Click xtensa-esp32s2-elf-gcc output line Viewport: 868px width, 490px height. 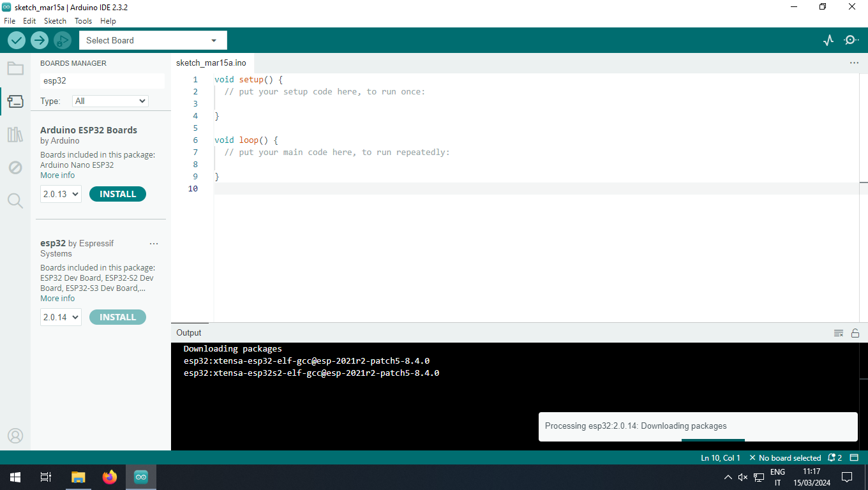(x=311, y=373)
